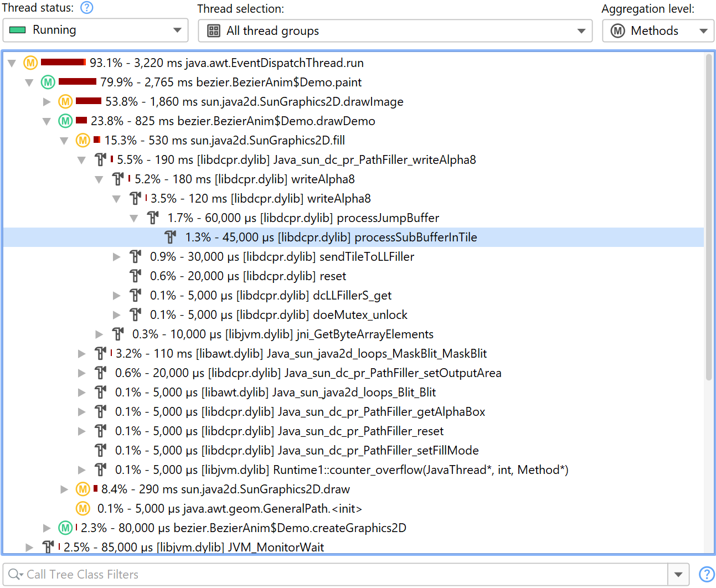Select the Java_sun_dc_pr_PathFiller_setFillMode row

click(x=297, y=451)
